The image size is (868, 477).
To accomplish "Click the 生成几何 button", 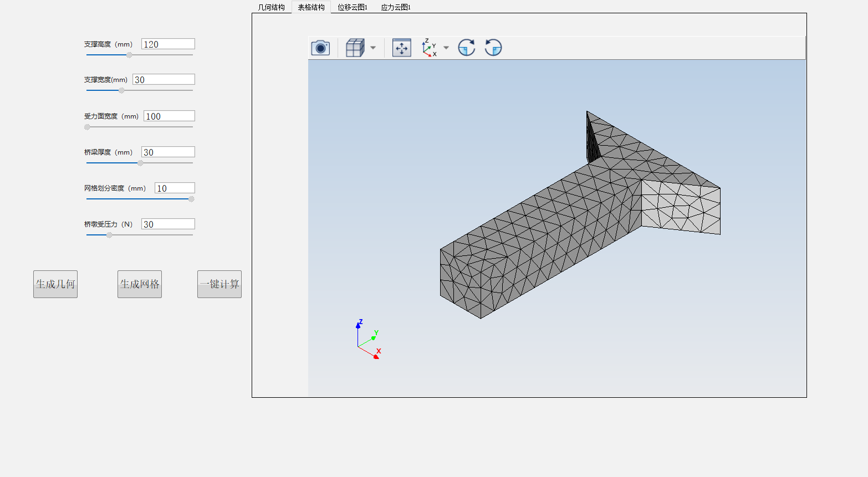I will pyautogui.click(x=55, y=284).
